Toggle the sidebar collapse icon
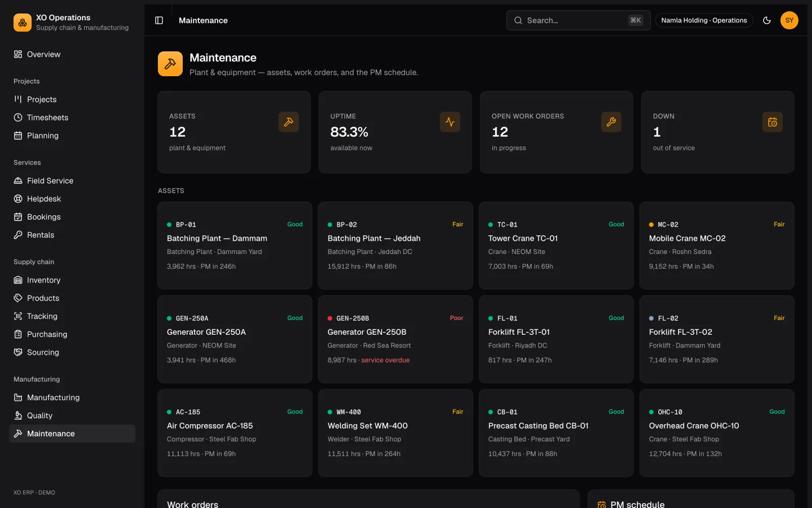This screenshot has height=508, width=812. 159,20
